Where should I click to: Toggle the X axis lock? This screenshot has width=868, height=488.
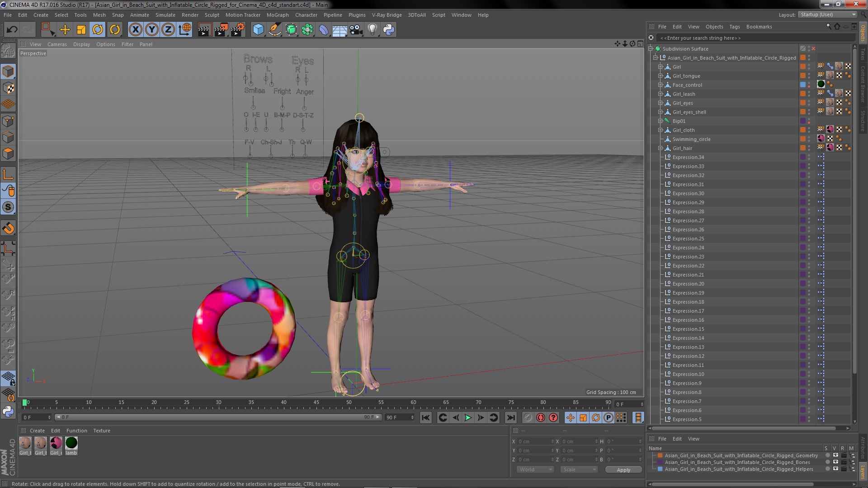point(135,30)
